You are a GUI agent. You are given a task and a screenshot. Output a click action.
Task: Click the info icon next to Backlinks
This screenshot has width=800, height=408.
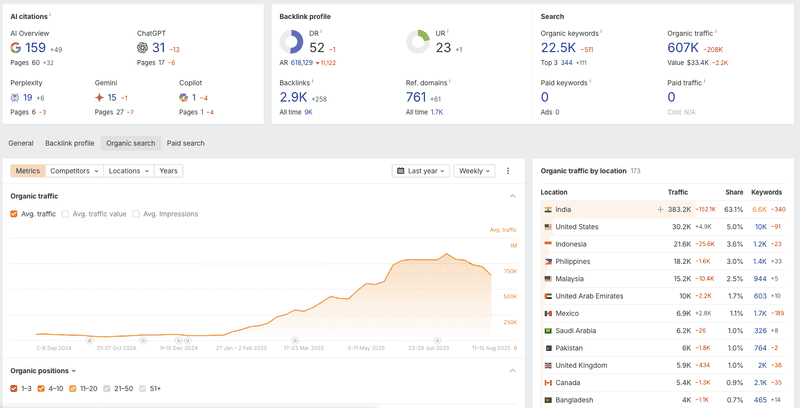(x=313, y=81)
